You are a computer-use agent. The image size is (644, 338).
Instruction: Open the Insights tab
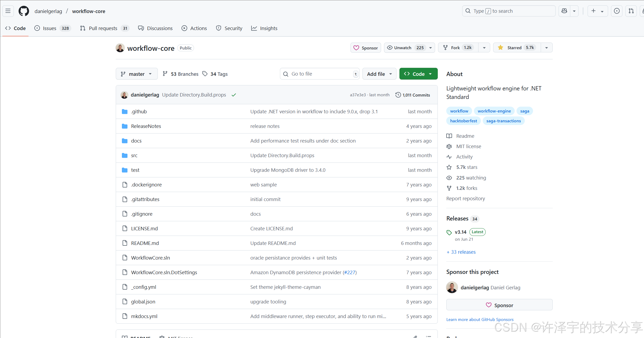269,28
